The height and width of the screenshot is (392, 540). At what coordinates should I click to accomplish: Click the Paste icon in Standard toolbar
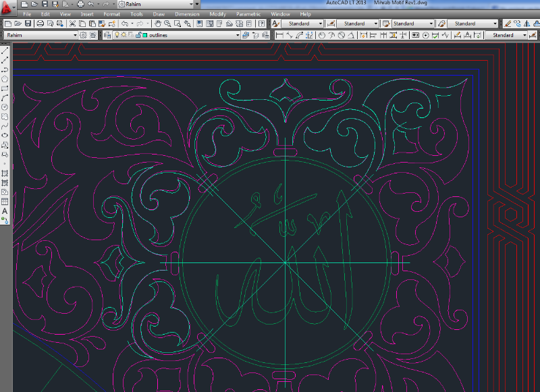point(92,24)
